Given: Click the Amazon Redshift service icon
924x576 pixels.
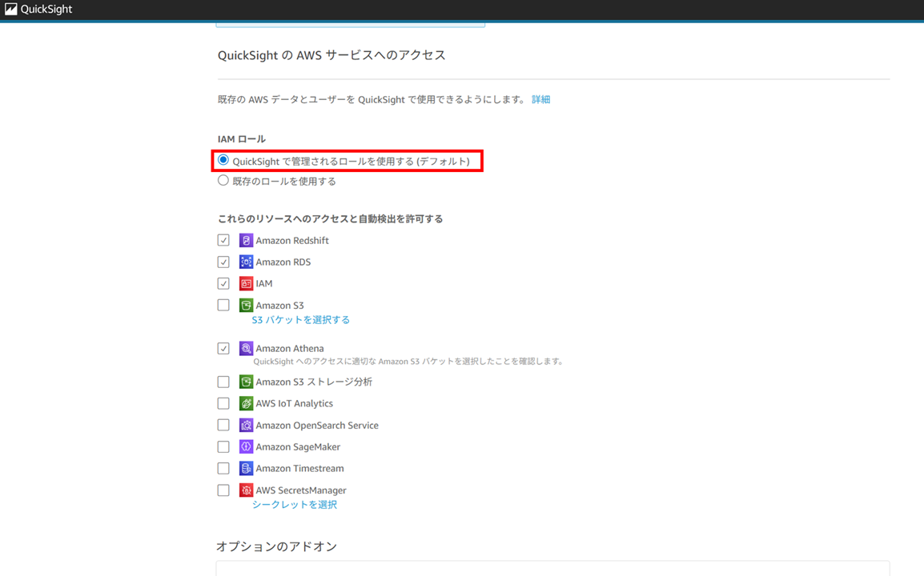Looking at the screenshot, I should coord(246,240).
